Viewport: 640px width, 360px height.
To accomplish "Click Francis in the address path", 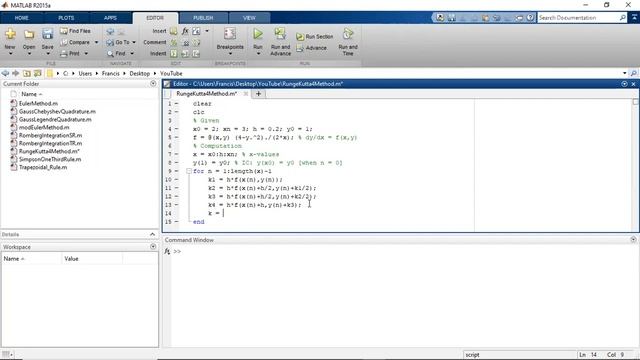I will (111, 73).
